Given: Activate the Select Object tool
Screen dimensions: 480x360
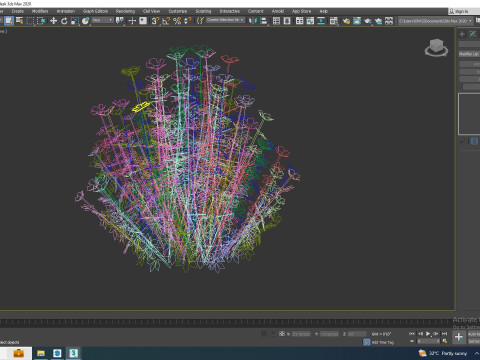Looking at the screenshot, I should pyautogui.click(x=9, y=21).
